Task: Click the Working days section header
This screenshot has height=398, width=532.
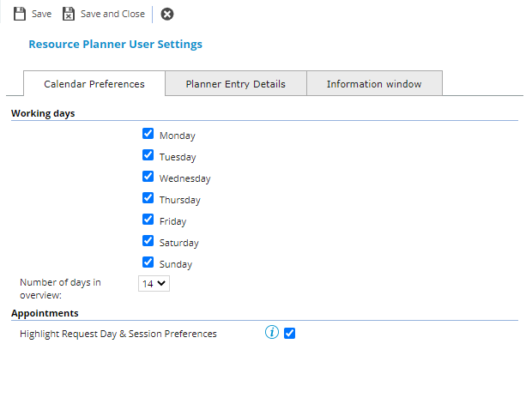Action: point(43,113)
